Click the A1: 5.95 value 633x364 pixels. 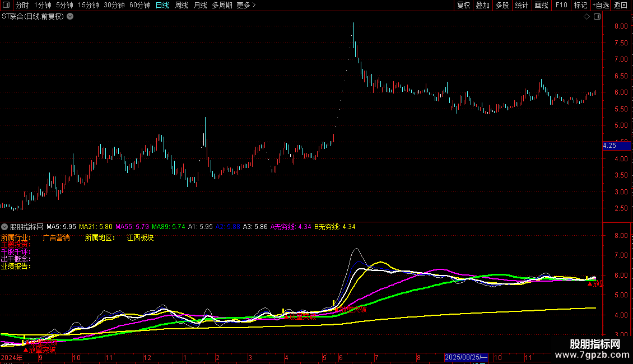[200, 227]
